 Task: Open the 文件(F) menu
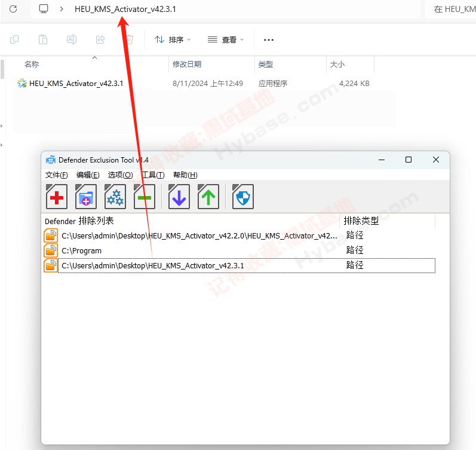pyautogui.click(x=57, y=175)
